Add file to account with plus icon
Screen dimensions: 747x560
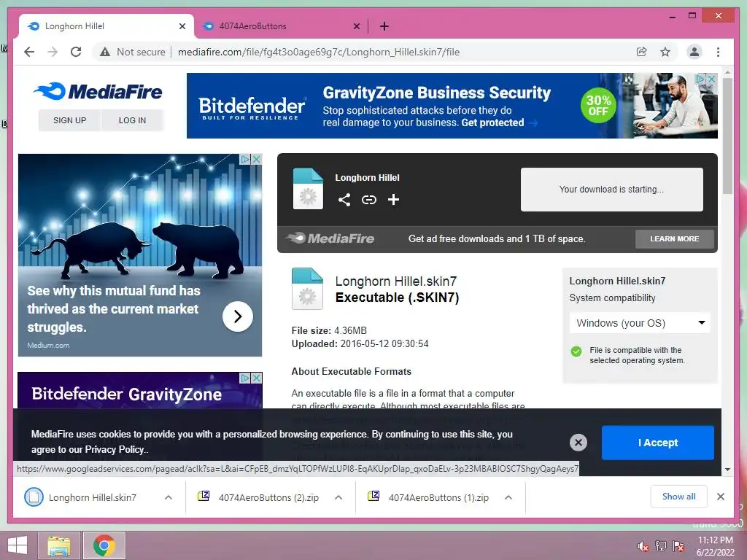[x=393, y=200]
